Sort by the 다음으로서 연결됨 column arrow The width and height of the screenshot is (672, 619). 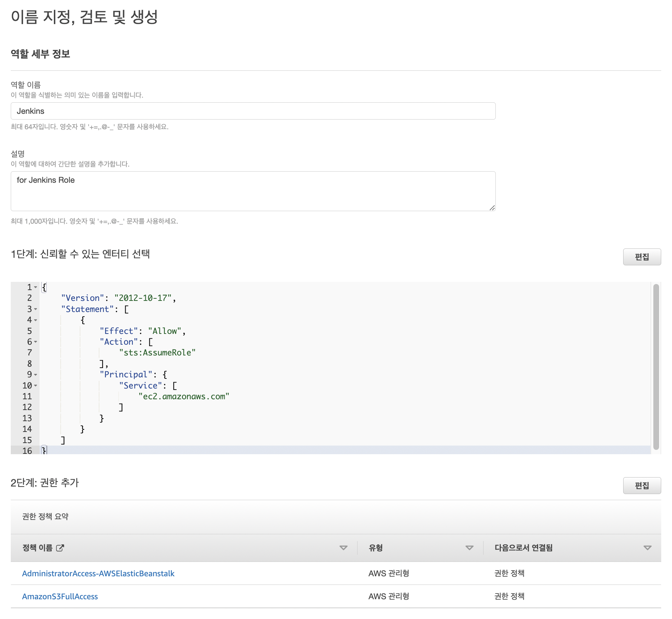point(648,548)
